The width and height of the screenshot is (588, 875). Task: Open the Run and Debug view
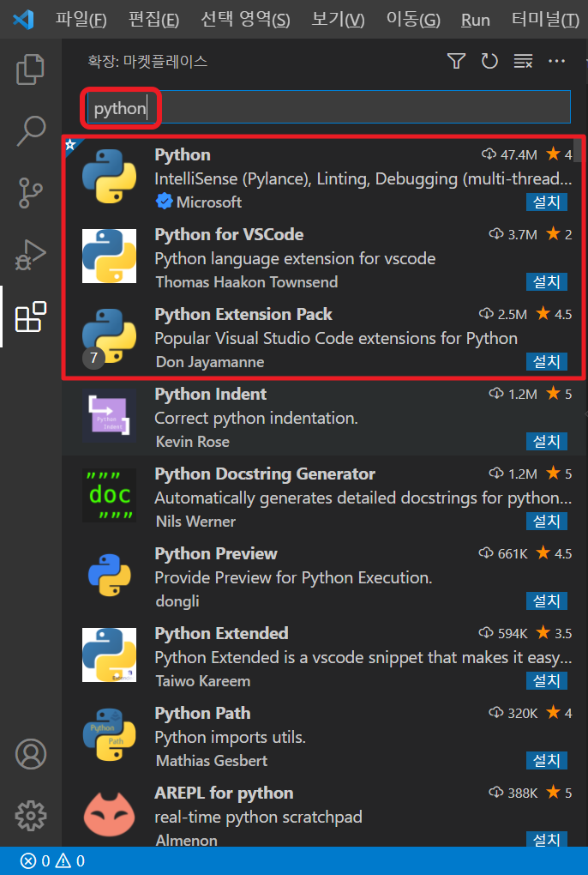(31, 255)
